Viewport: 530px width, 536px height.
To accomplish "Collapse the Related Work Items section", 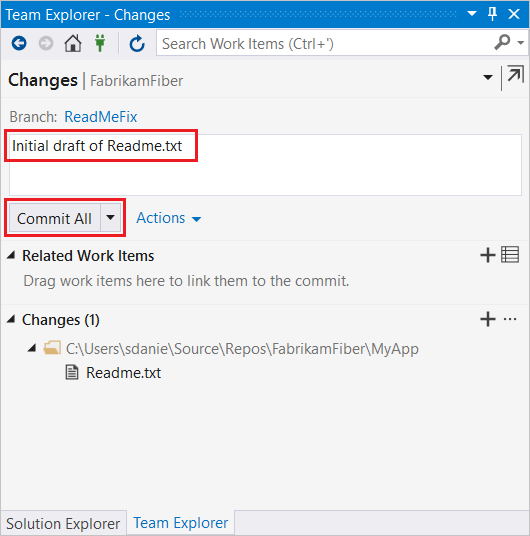I will click(x=11, y=255).
